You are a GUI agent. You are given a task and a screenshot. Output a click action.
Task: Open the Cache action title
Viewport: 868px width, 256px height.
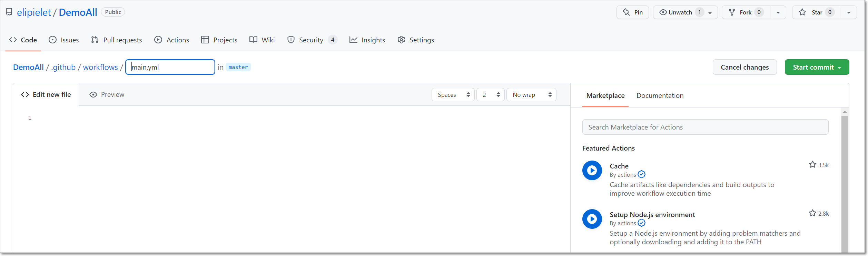(x=619, y=166)
